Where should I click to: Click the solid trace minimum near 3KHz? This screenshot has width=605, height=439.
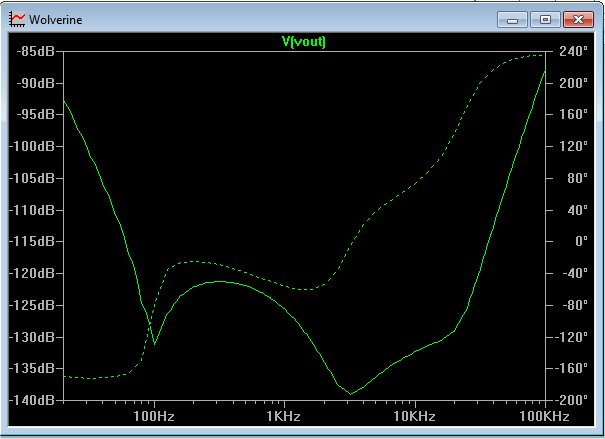click(x=350, y=393)
